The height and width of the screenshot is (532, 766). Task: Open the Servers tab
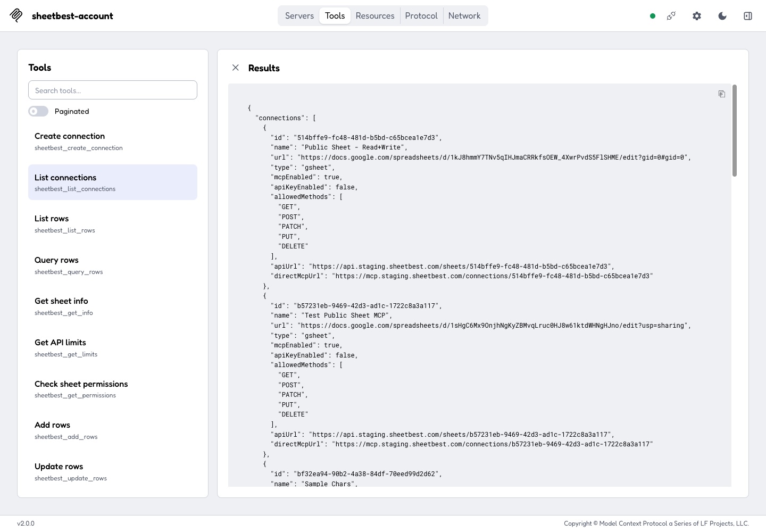[299, 16]
